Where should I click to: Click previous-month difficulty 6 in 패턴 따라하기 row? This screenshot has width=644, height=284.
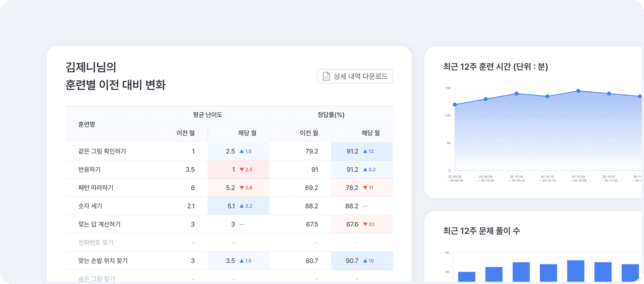[x=193, y=188]
